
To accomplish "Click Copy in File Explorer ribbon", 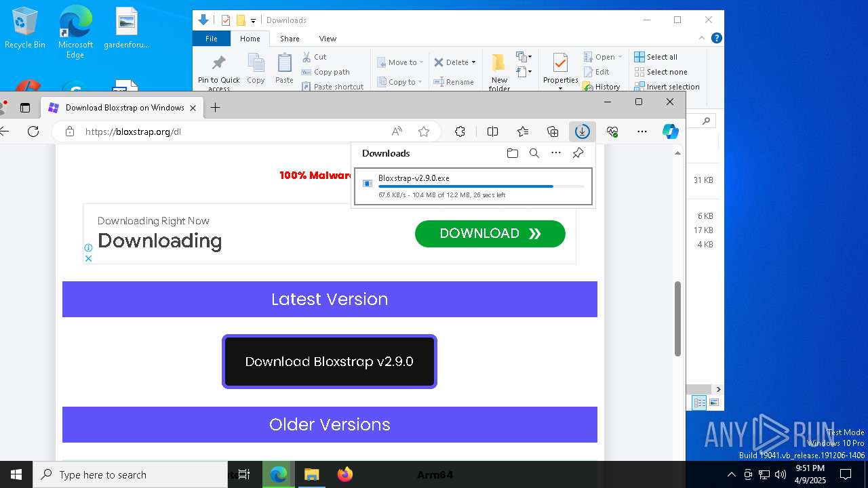I will (256, 68).
